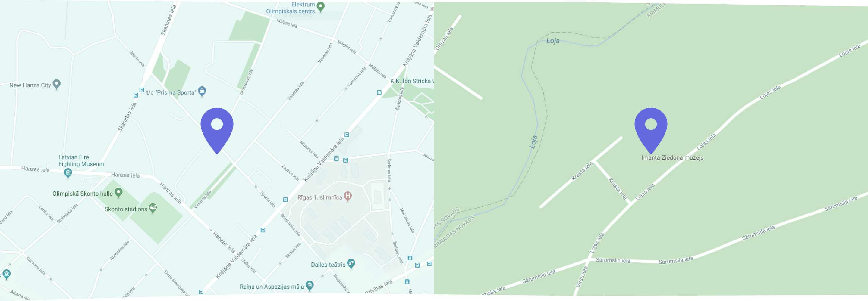Image resolution: width=868 pixels, height=301 pixels.
Task: Click the Skonto stadions stadium marker
Action: pos(153,208)
